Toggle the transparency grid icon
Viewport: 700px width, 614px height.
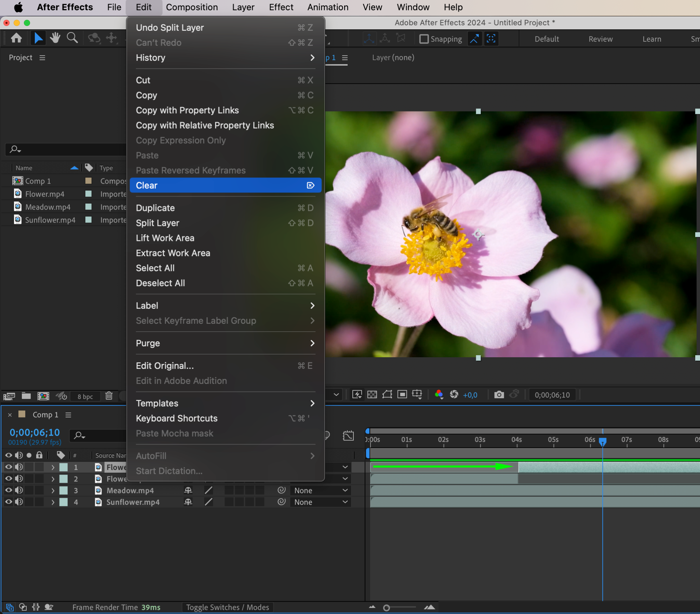coord(372,395)
